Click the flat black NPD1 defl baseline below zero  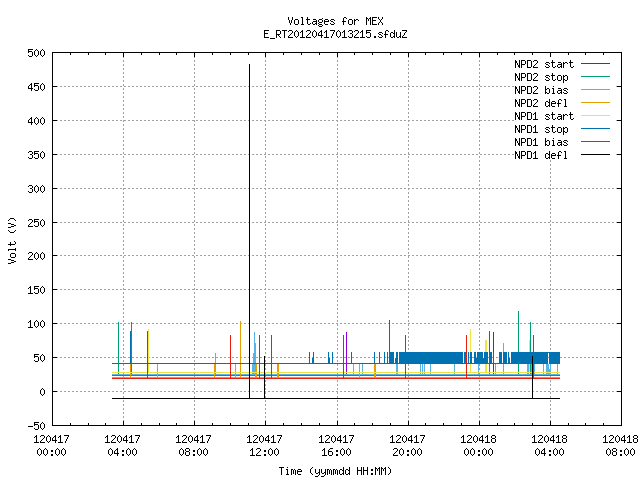click(336, 398)
